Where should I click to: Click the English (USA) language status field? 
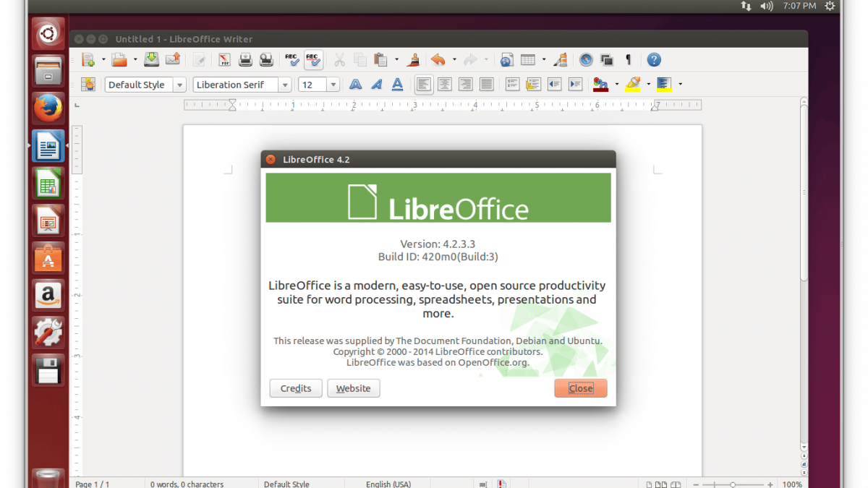coord(388,484)
